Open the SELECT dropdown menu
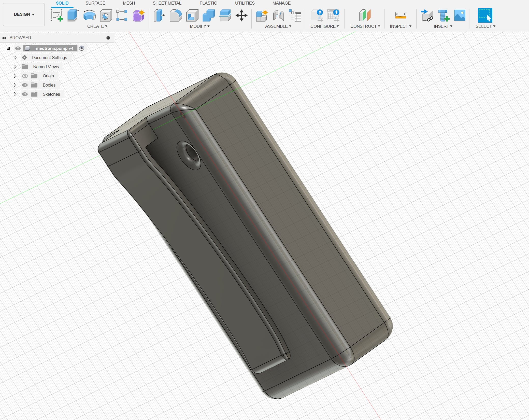 coord(485,26)
